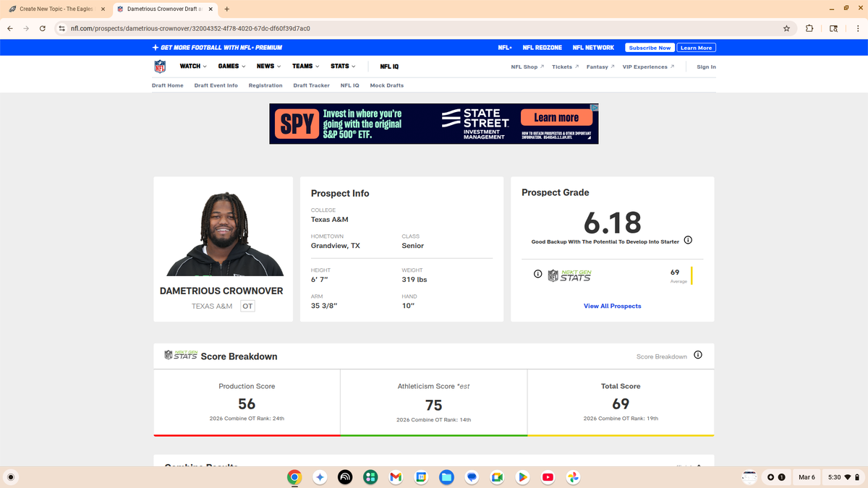The height and width of the screenshot is (488, 868).
Task: Bookmark this page with the star icon
Action: click(x=786, y=28)
